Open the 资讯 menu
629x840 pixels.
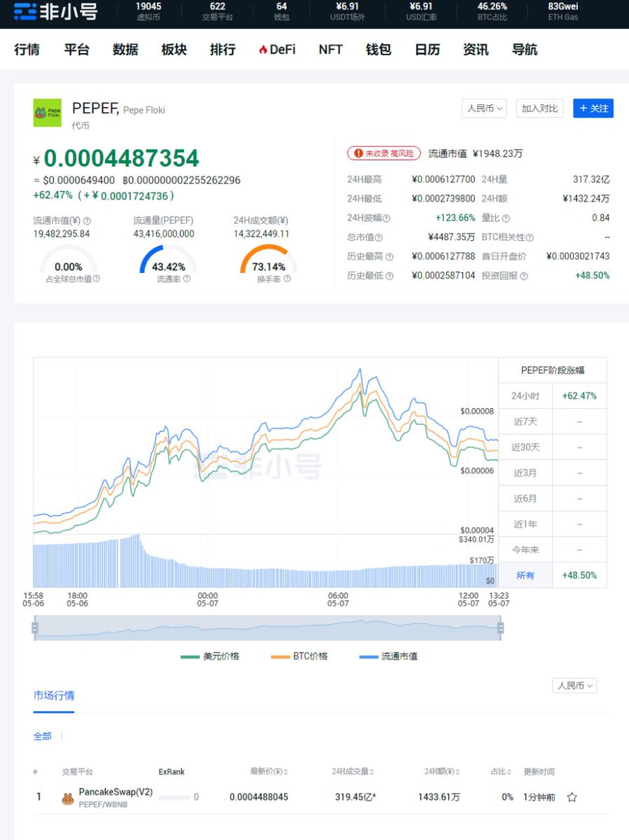pyautogui.click(x=476, y=50)
